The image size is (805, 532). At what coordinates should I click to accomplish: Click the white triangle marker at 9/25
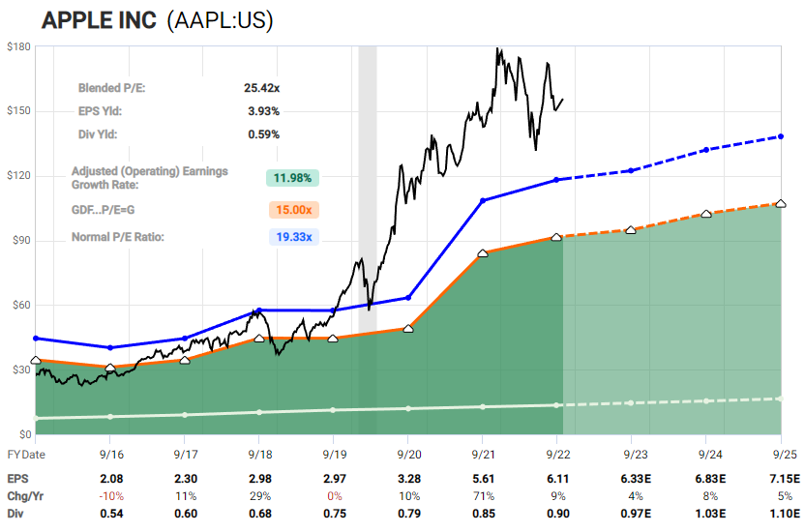781,204
